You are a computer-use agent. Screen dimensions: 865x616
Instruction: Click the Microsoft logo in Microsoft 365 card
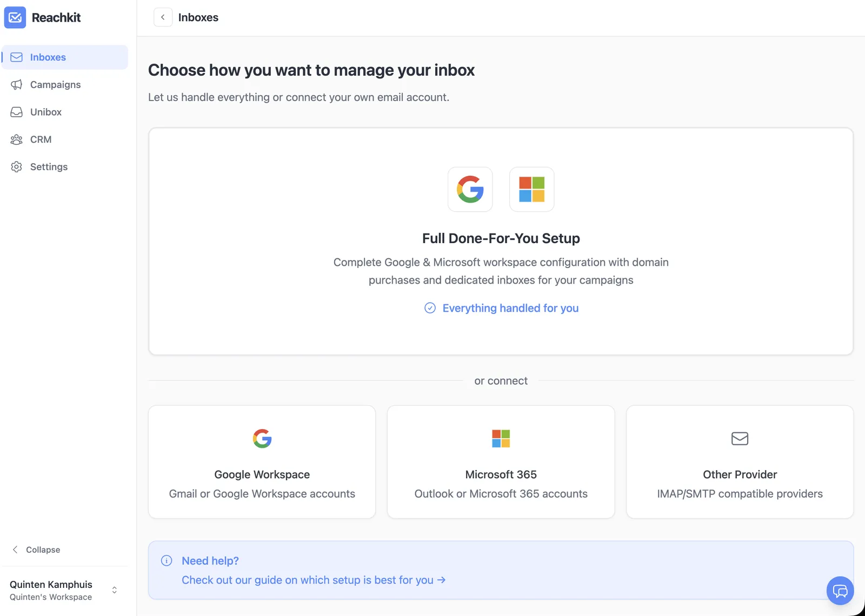pos(501,439)
